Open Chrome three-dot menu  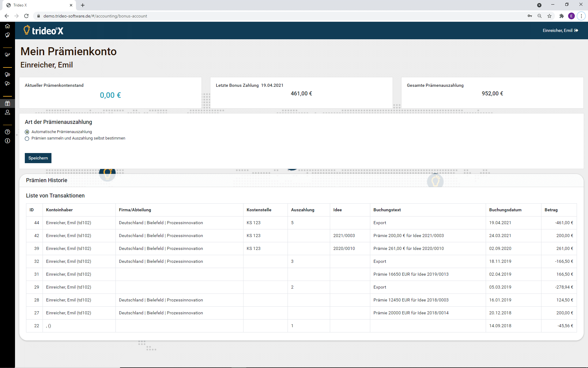(x=581, y=16)
